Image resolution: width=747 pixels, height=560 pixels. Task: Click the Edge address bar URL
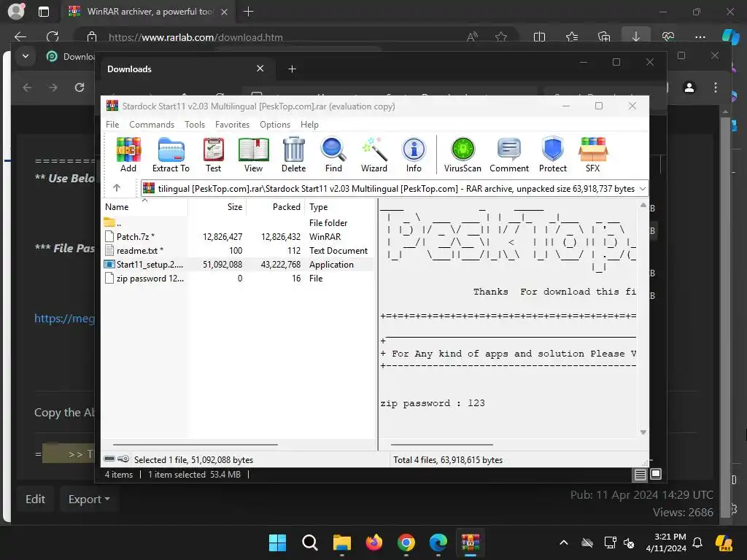[x=196, y=37]
